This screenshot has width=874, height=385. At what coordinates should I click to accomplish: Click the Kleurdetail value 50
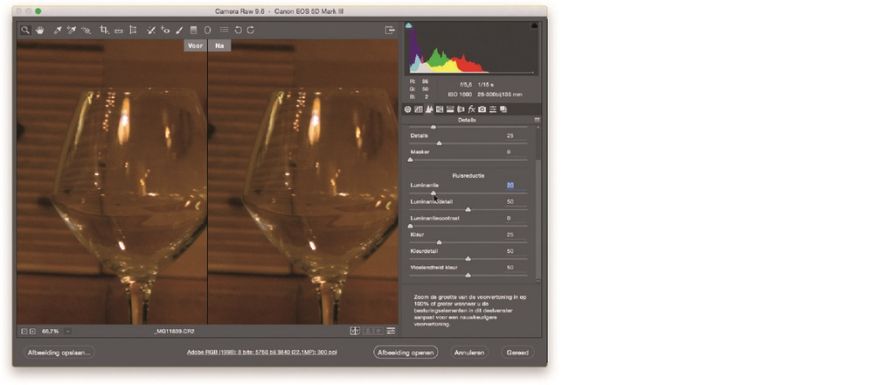510,251
